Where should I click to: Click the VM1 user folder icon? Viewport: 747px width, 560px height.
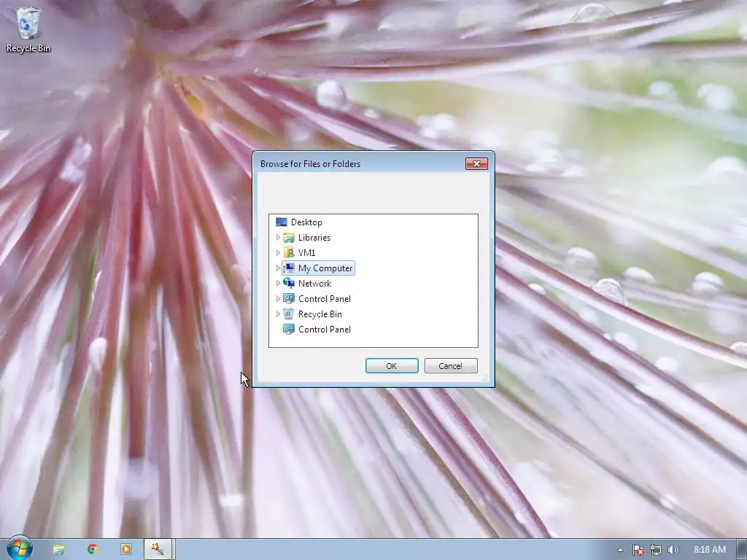tap(289, 253)
